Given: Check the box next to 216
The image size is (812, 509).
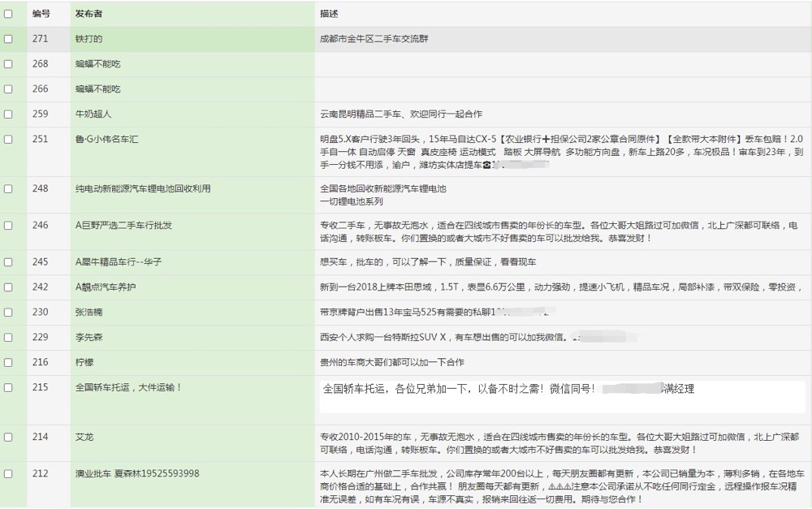Looking at the screenshot, I should pyautogui.click(x=8, y=362).
